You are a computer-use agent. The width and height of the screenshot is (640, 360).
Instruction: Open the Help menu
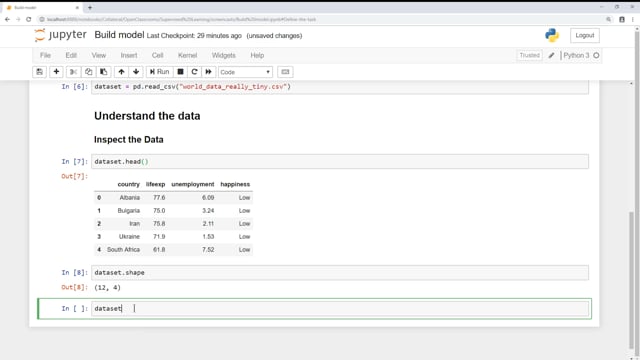click(257, 55)
